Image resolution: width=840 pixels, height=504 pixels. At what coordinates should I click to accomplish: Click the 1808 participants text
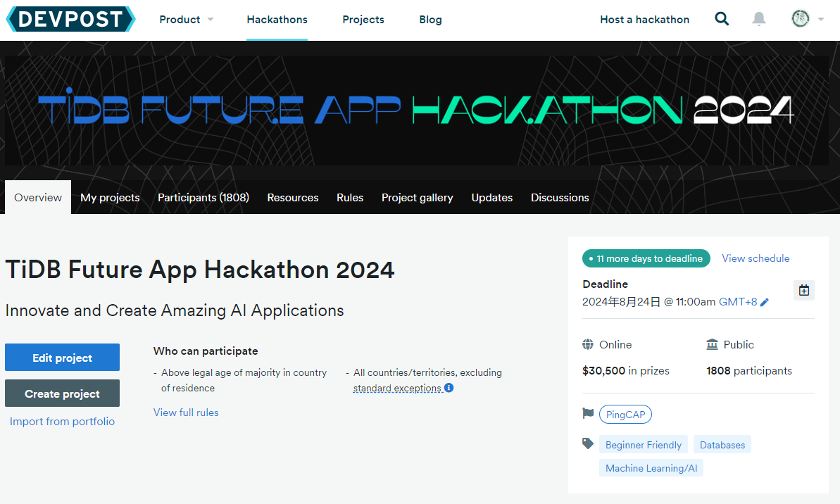(x=749, y=371)
